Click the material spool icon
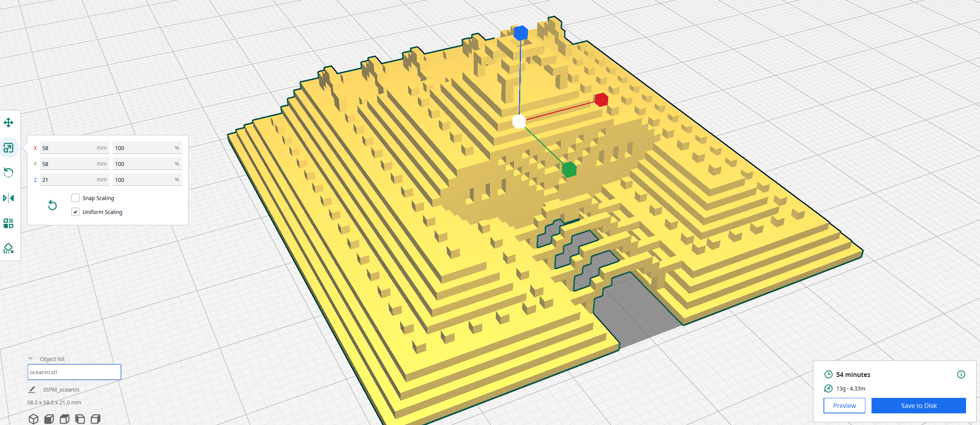This screenshot has height=425, width=980. 828,388
